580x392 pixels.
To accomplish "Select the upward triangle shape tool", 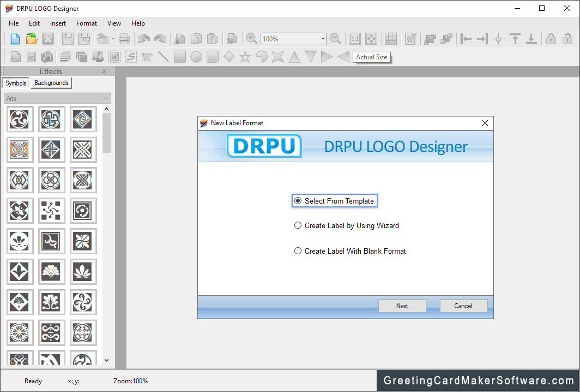I will click(x=294, y=57).
